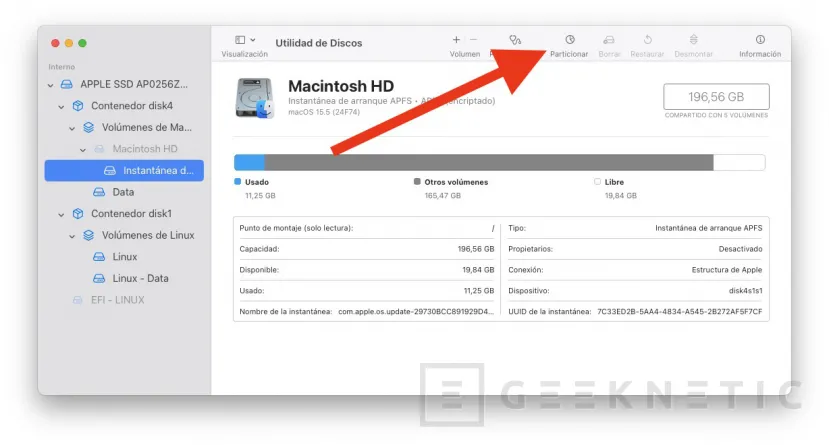The width and height of the screenshot is (829, 445).
Task: Click the green zoom window button
Action: coord(82,43)
